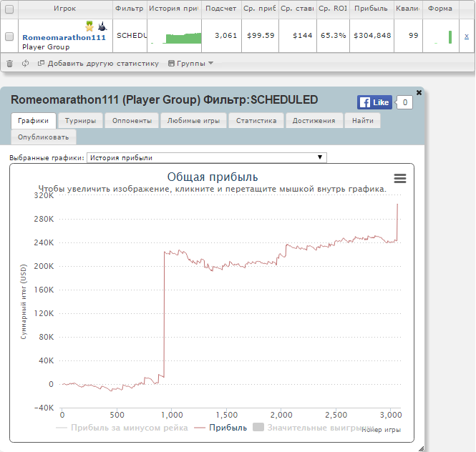Click the refresh arrows icon

click(26, 64)
